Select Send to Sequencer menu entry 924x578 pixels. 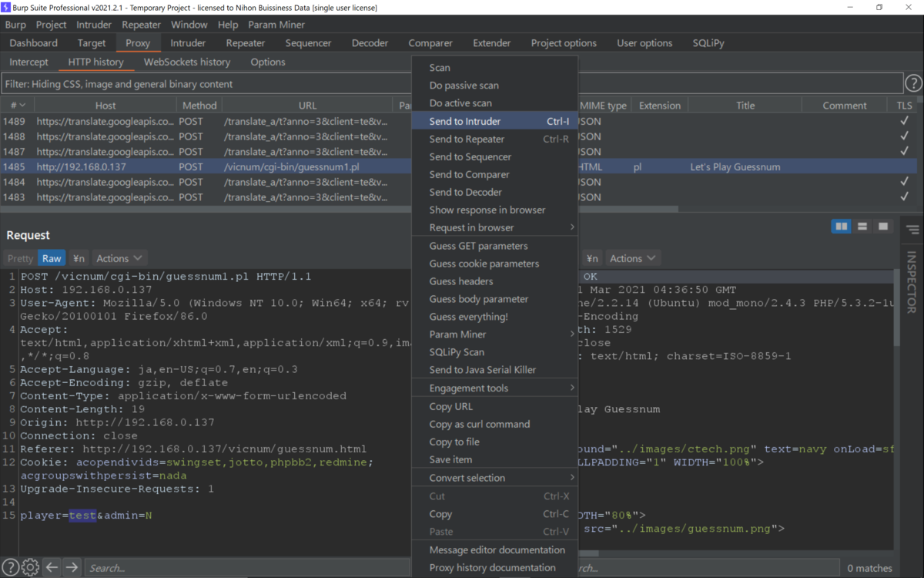click(494, 156)
